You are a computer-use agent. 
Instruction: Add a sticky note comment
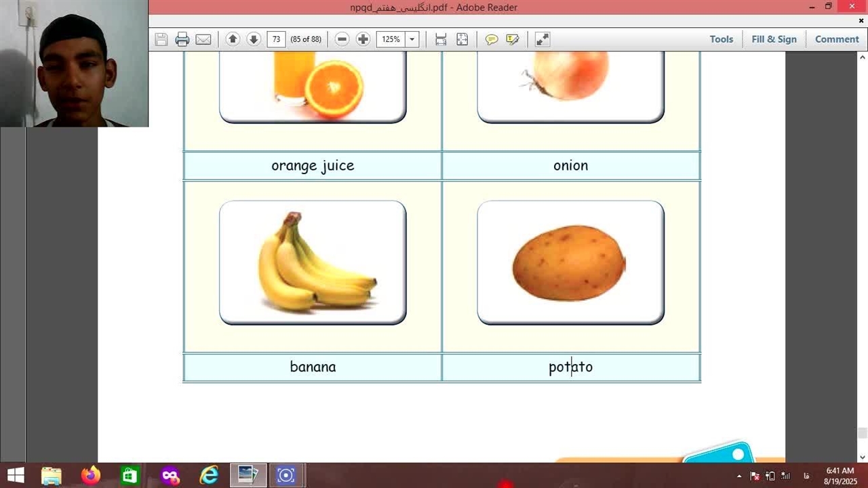coord(492,39)
